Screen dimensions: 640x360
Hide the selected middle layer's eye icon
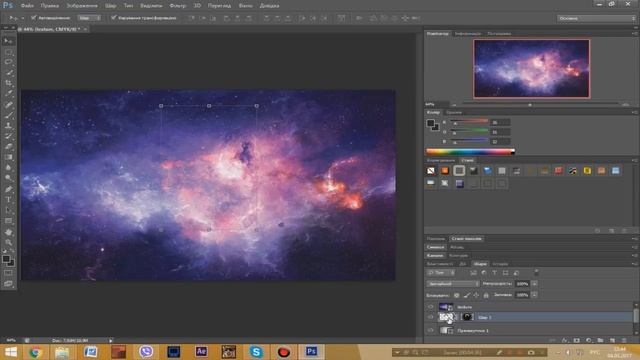click(431, 317)
